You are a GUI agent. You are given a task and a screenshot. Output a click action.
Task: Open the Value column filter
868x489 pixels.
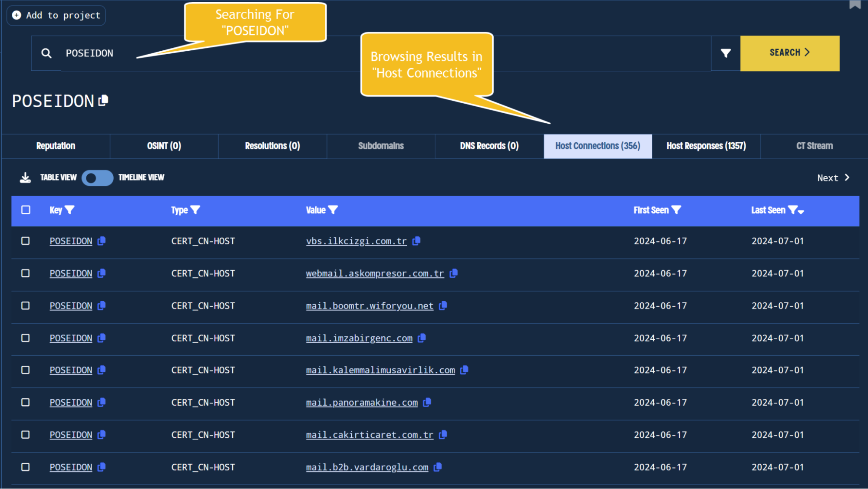tap(333, 210)
